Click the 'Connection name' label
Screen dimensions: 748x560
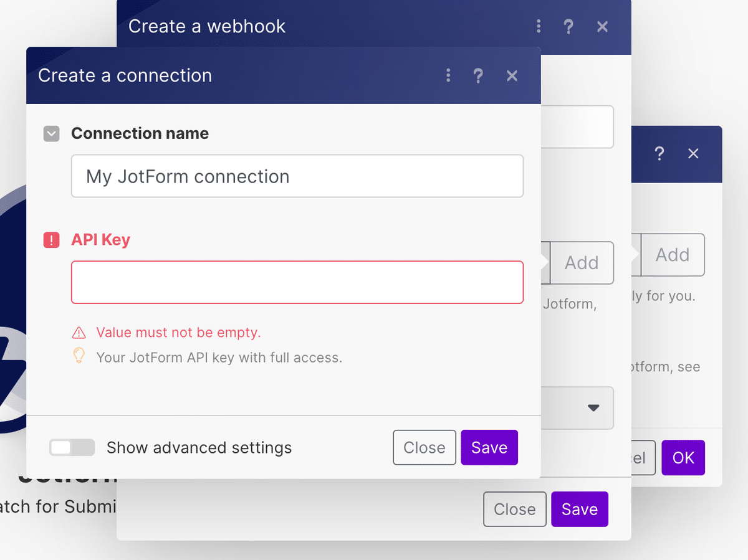point(140,133)
